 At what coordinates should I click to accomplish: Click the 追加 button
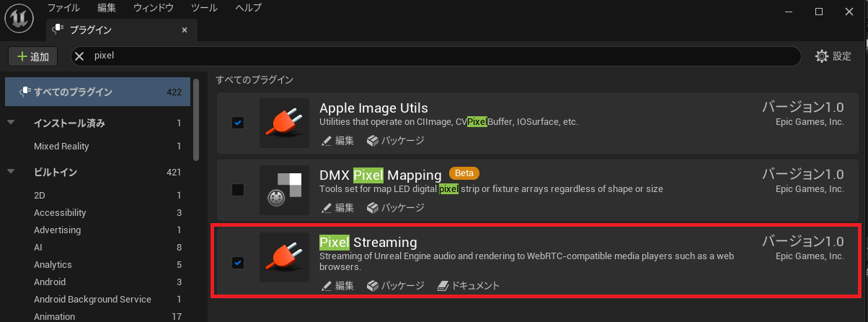(x=33, y=56)
